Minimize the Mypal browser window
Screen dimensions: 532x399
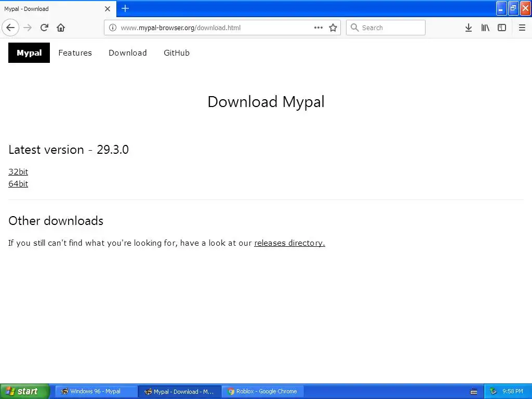pos(501,8)
